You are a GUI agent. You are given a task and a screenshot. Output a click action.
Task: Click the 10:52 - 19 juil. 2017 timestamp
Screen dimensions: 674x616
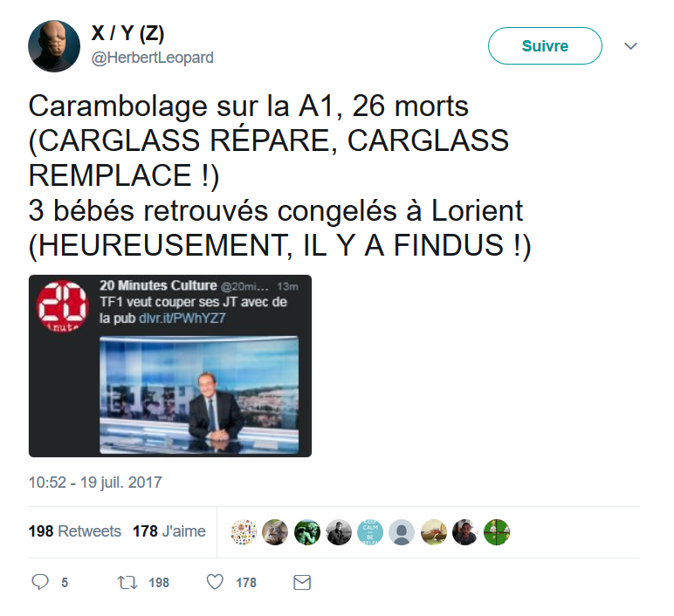[x=95, y=483]
